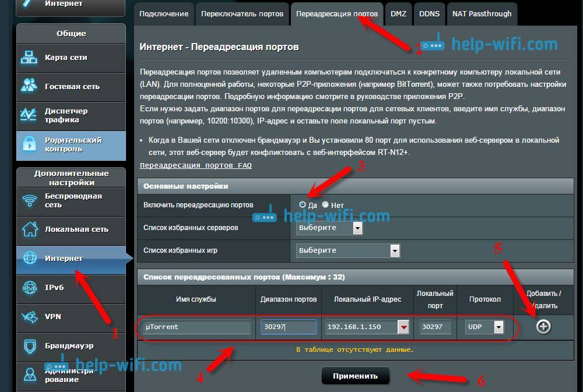Click the house icon beside Локальная сеть
The width and height of the screenshot is (583, 392).
pyautogui.click(x=30, y=229)
